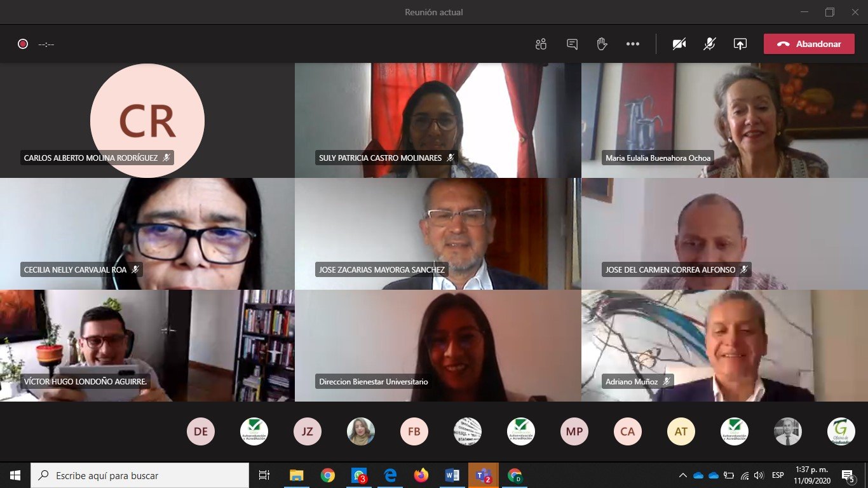Open the volume control in system tray
868x488 pixels.
pyautogui.click(x=759, y=475)
